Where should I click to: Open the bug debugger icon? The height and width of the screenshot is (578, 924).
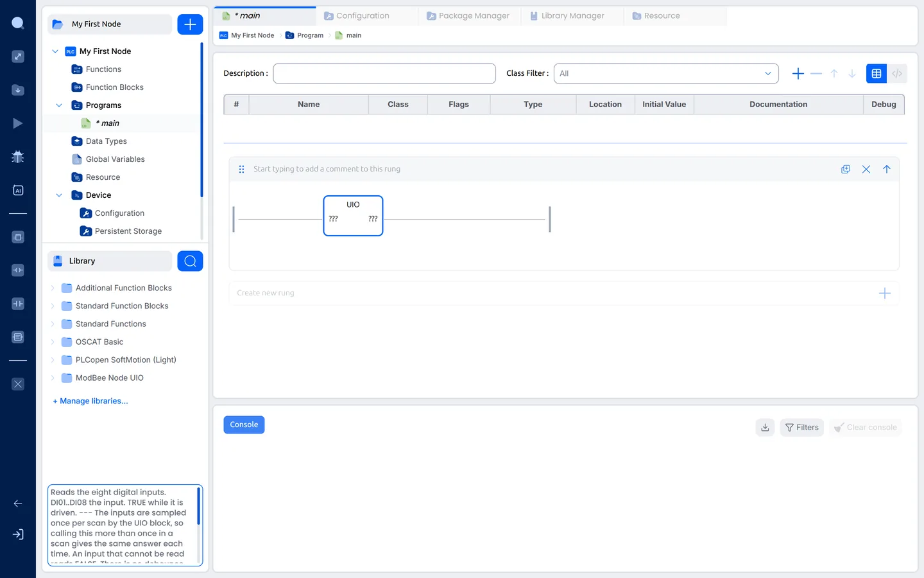18,157
